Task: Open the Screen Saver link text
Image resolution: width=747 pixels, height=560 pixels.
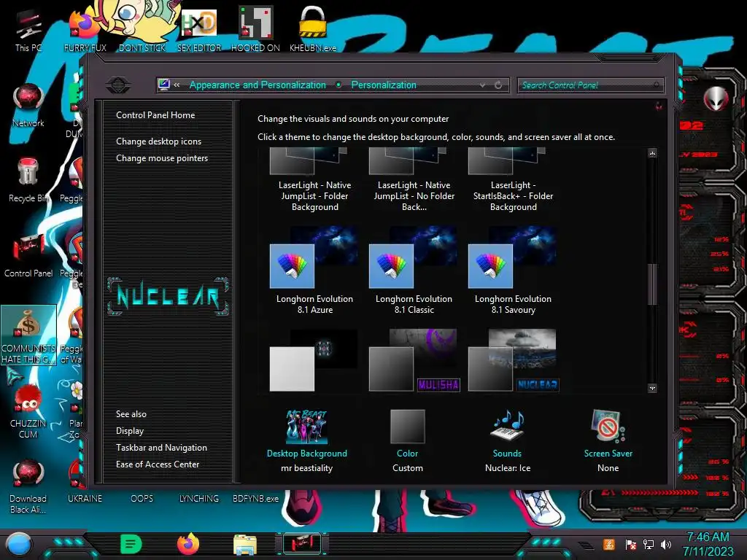Action: click(608, 454)
